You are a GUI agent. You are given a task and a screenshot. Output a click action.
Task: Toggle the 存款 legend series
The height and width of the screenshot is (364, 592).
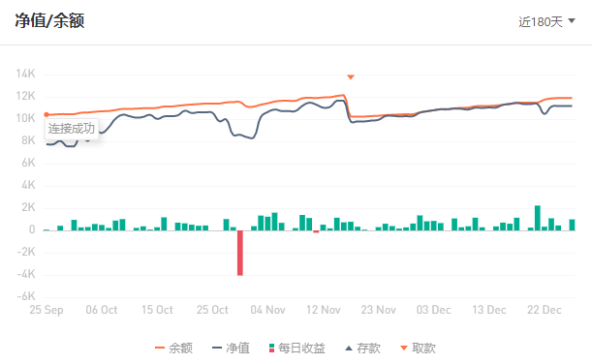362,348
